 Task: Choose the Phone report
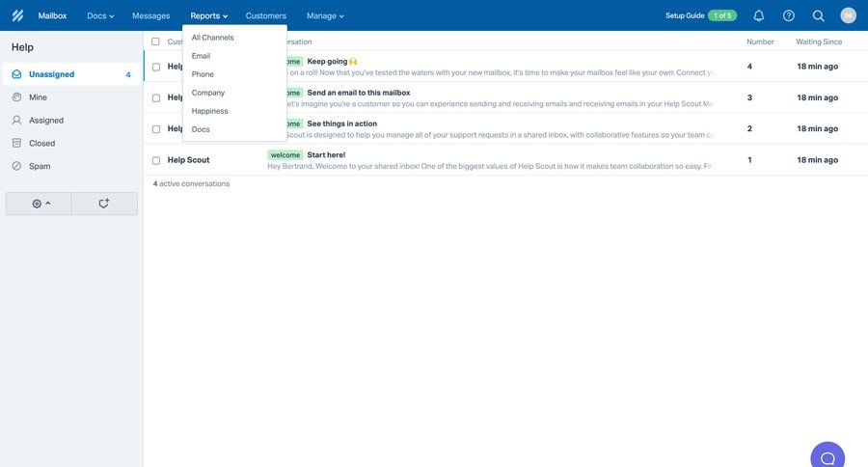click(x=203, y=74)
